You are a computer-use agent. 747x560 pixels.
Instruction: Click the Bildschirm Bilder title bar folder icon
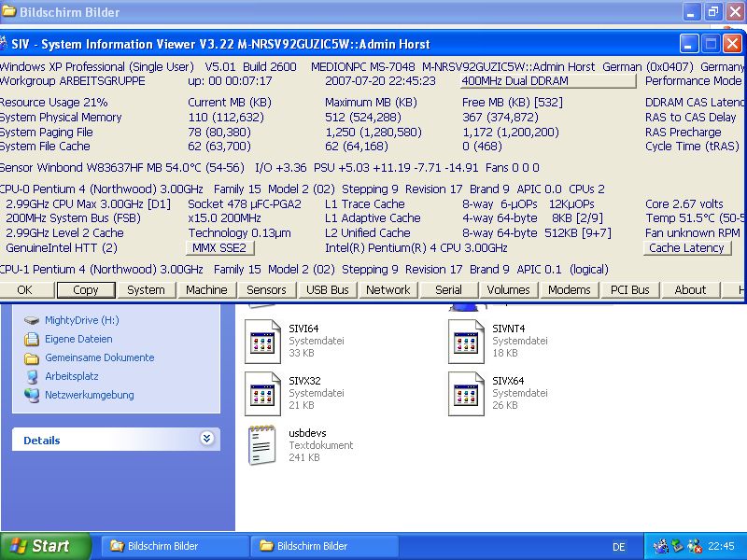pyautogui.click(x=9, y=11)
